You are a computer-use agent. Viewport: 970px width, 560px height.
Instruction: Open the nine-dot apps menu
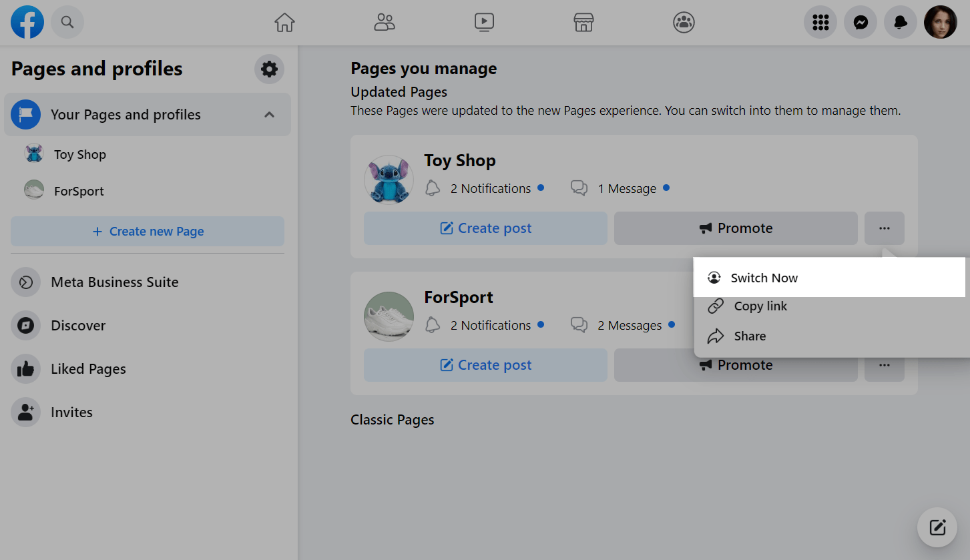tap(820, 23)
